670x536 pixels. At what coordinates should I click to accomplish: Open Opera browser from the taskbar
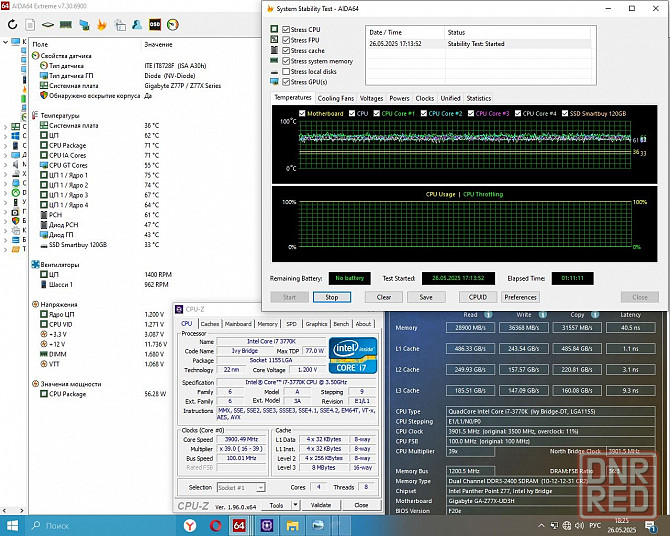click(x=215, y=525)
